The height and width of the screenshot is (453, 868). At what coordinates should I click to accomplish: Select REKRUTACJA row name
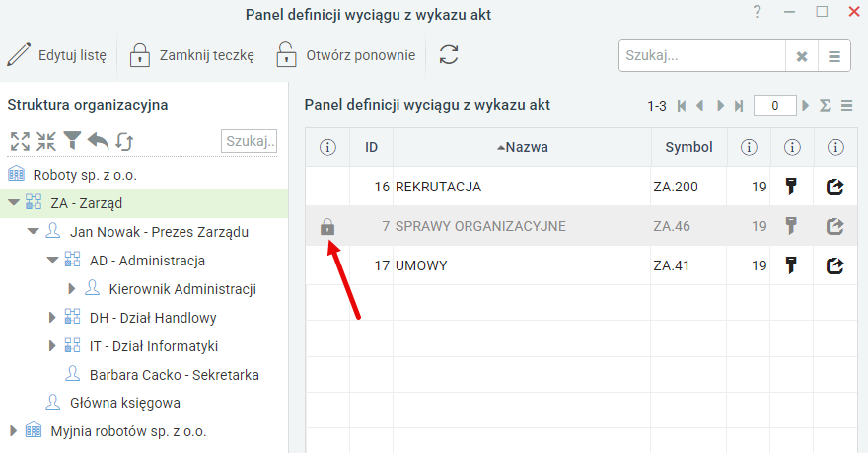click(438, 187)
